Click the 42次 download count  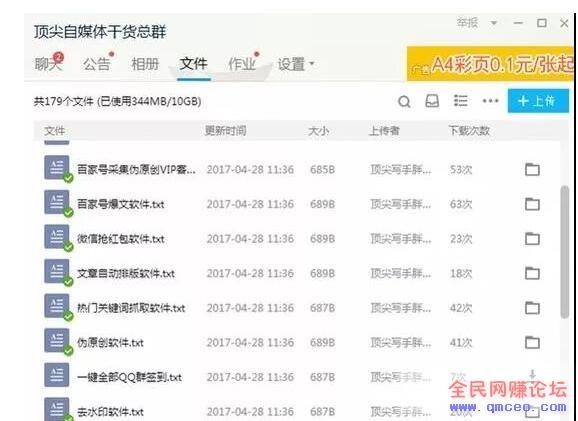461,308
